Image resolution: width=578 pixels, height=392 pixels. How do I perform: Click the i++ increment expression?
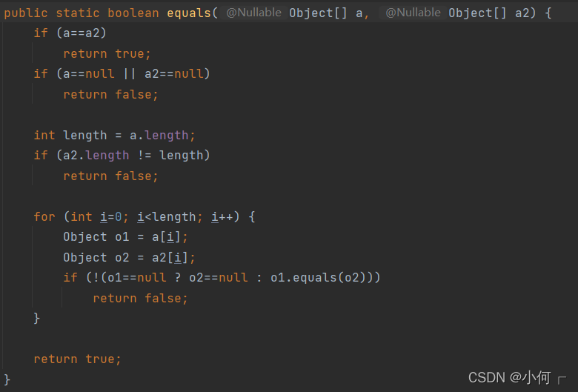(222, 216)
